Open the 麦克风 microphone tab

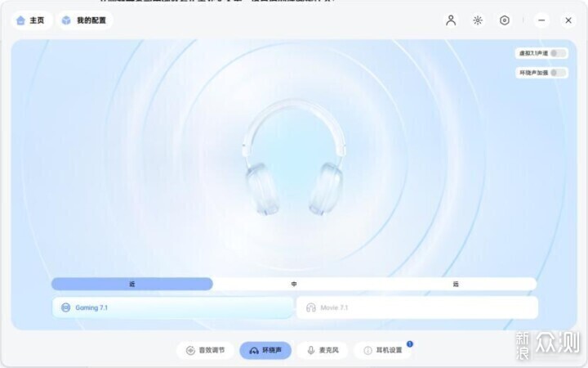[323, 350]
